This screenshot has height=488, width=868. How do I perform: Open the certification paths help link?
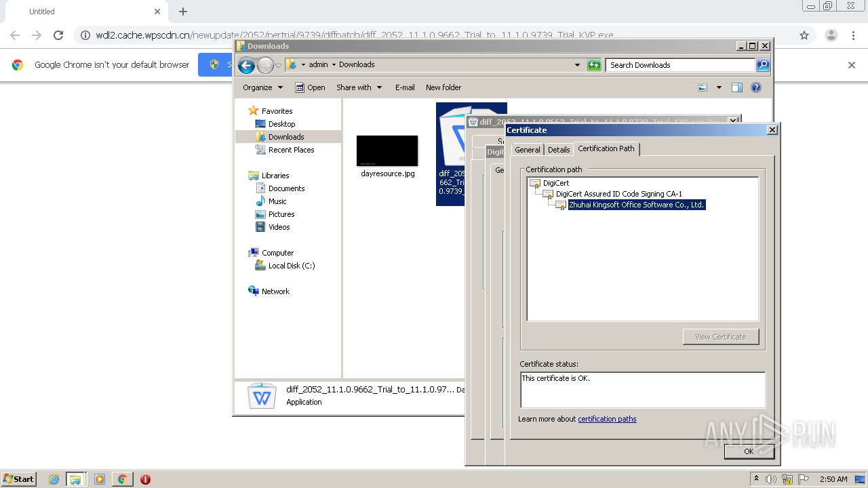pos(607,419)
